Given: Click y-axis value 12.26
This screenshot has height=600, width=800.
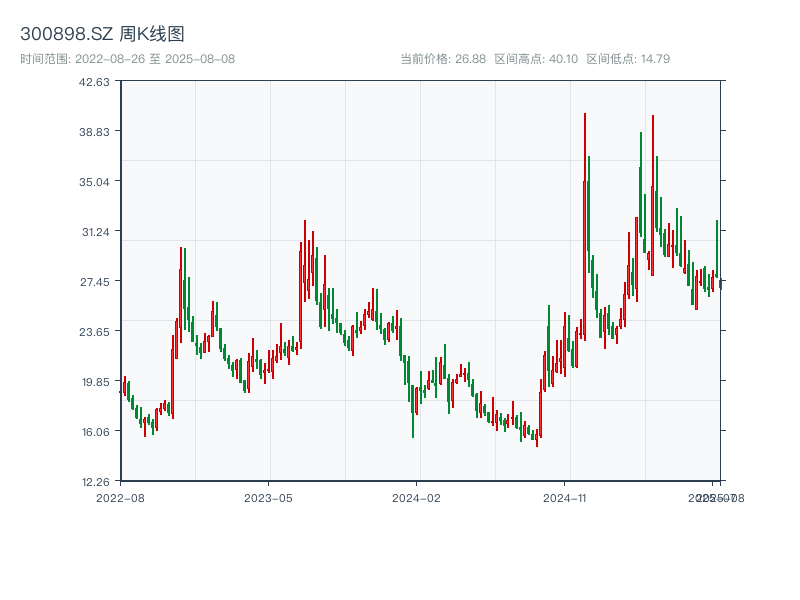Looking at the screenshot, I should pyautogui.click(x=95, y=482).
